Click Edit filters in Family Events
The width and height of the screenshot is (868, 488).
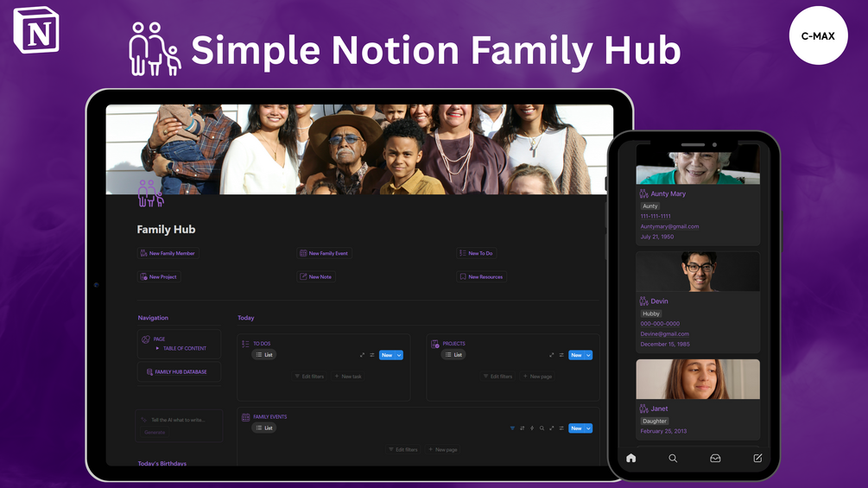click(403, 450)
